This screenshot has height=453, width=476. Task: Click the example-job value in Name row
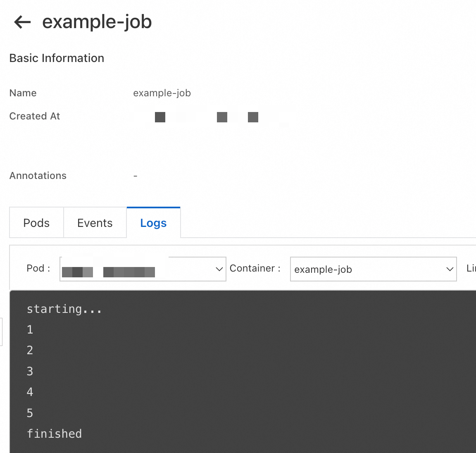(x=162, y=93)
